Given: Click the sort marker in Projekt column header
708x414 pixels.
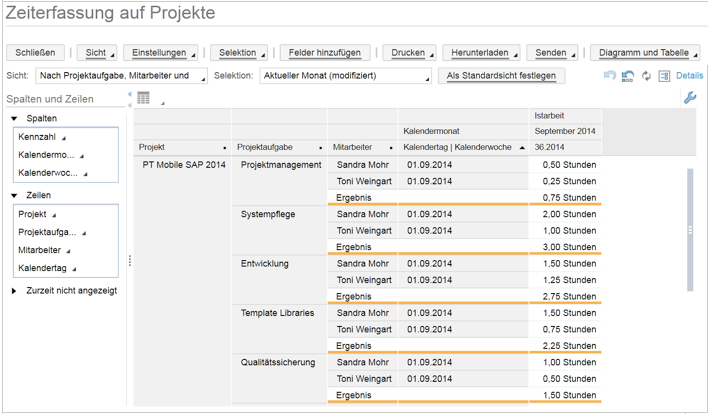Looking at the screenshot, I should (x=224, y=148).
